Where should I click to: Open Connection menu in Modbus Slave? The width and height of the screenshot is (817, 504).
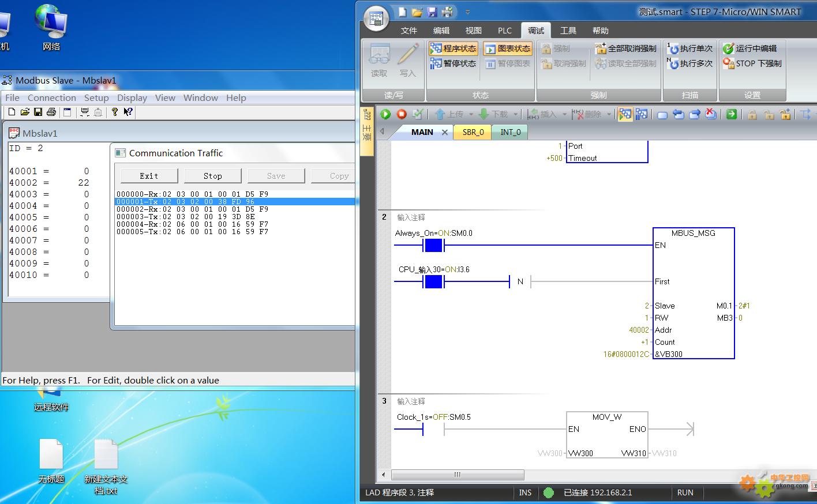pyautogui.click(x=52, y=98)
